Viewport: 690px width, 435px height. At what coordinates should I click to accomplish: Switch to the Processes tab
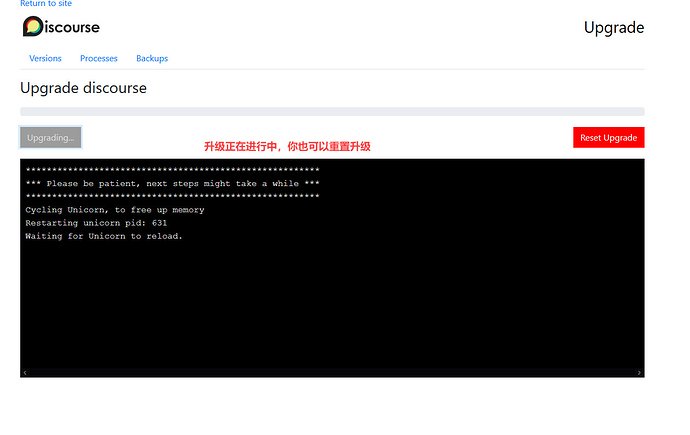99,58
